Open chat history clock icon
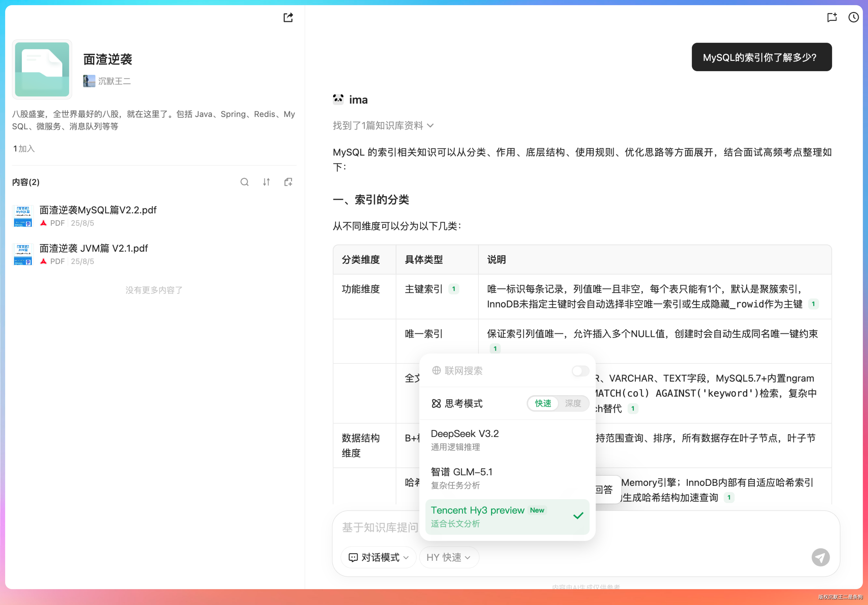The image size is (868, 605). click(x=853, y=17)
